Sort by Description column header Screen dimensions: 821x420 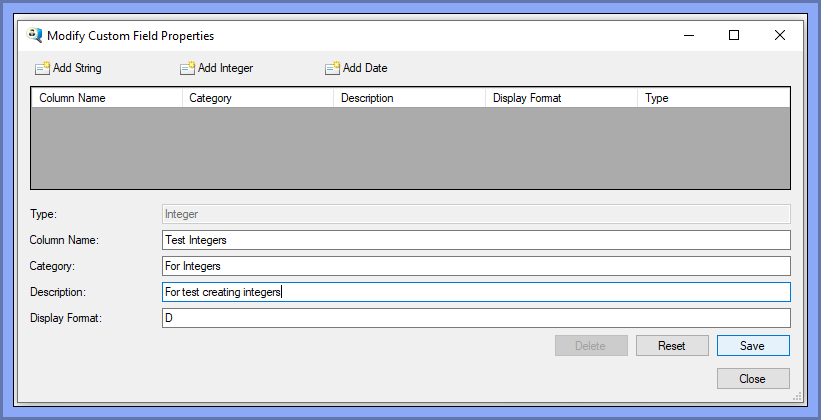[409, 98]
